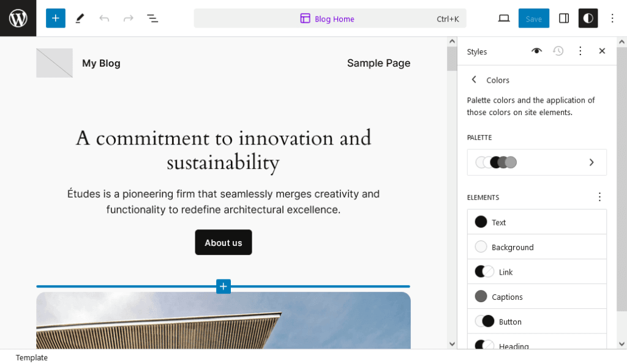Screen dimensions: 627x364
Task: Open the editor Options menu at top right
Action: (612, 18)
